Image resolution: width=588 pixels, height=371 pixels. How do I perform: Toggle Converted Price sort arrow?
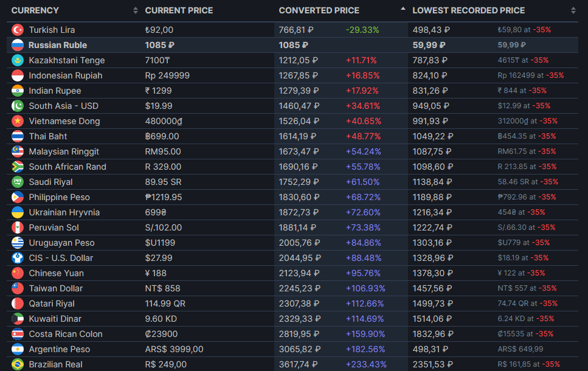click(403, 9)
